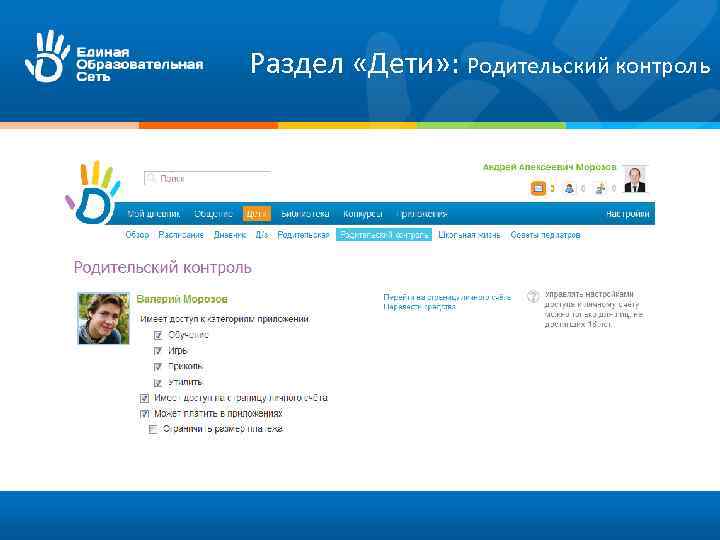720x540 pixels.
Task: Click the Перевести средства link
Action: point(419,307)
